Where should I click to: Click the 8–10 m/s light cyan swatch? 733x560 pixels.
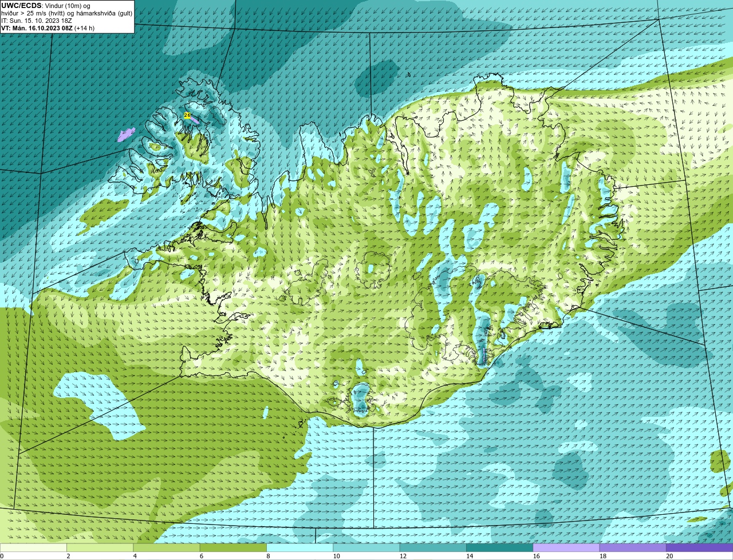pos(299,547)
